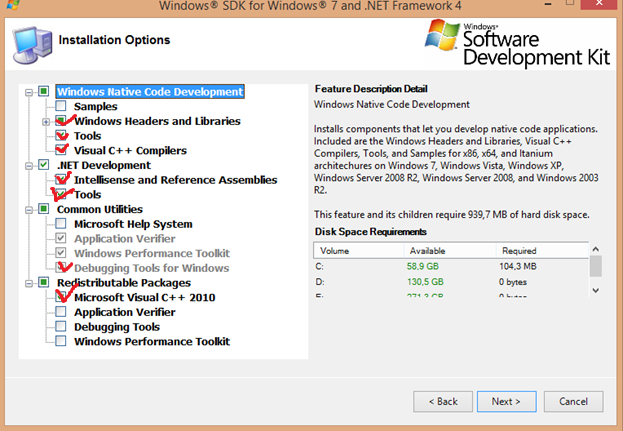Click the Volume column header

coord(359,251)
